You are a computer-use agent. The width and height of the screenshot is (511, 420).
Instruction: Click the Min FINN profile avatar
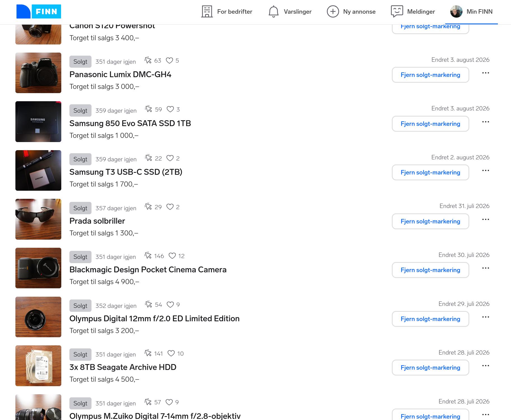coord(456,11)
